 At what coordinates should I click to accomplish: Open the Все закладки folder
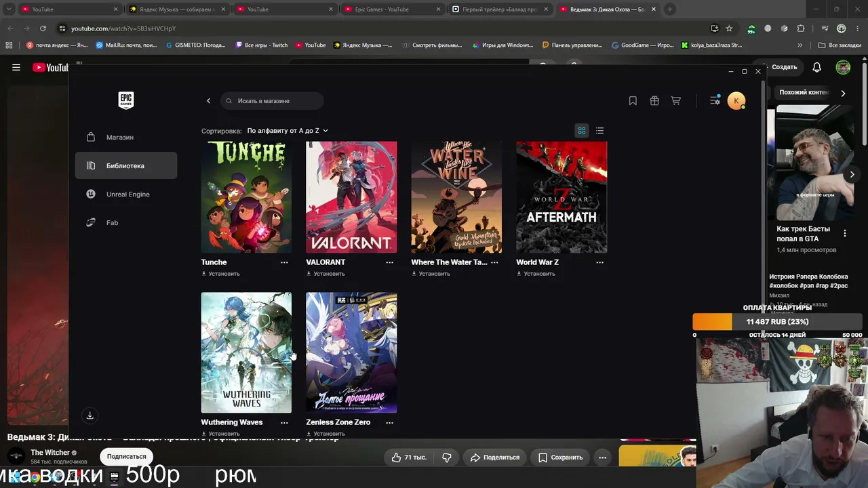[x=840, y=45]
